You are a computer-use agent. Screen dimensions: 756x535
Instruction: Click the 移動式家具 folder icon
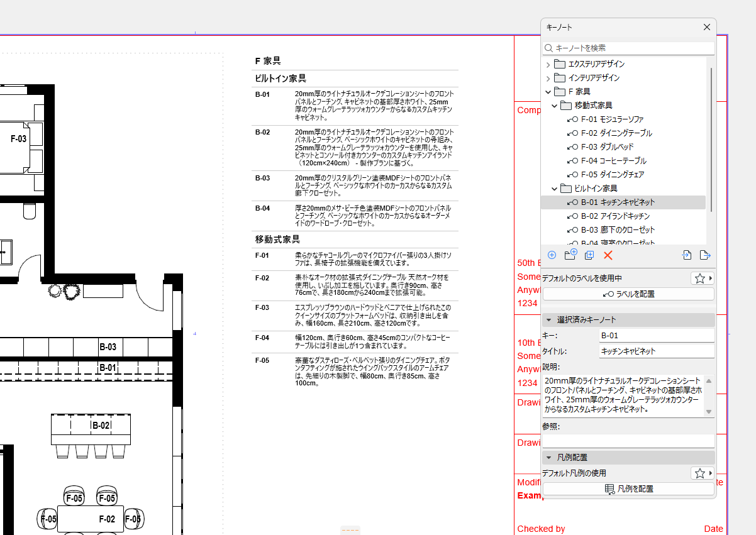pos(566,106)
